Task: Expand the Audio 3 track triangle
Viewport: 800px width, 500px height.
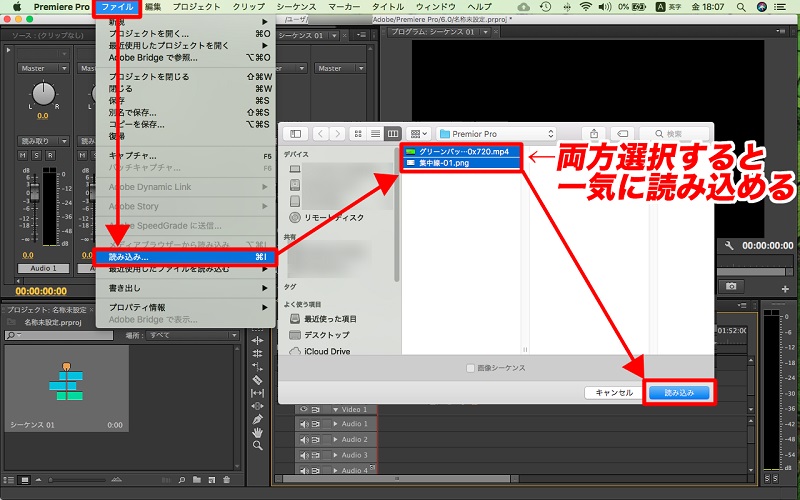Action: [x=335, y=455]
